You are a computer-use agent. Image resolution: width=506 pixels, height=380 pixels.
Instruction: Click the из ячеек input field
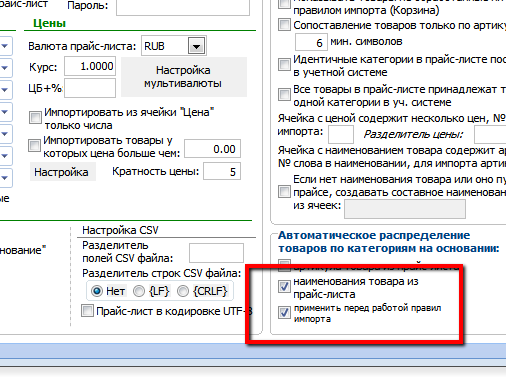[x=405, y=209]
